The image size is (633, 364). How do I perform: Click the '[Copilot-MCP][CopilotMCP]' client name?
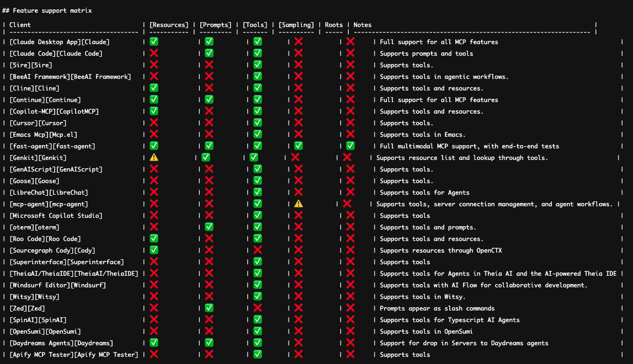click(54, 111)
